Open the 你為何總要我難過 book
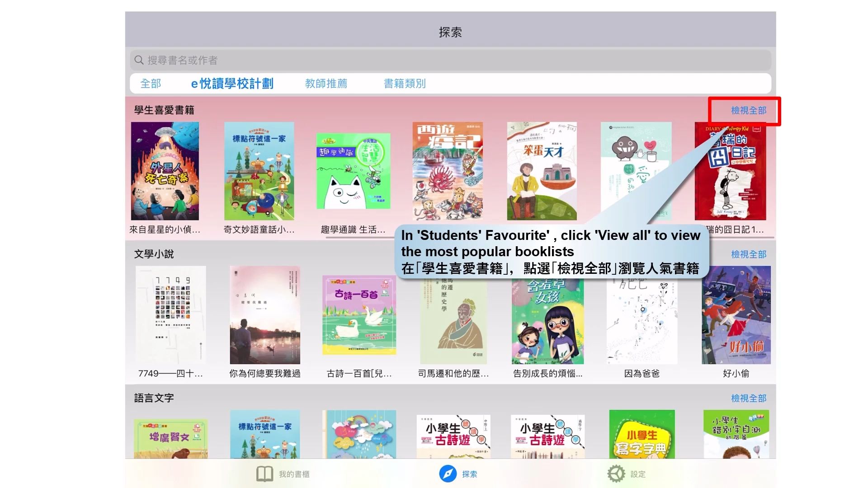The image size is (868, 488). (265, 315)
